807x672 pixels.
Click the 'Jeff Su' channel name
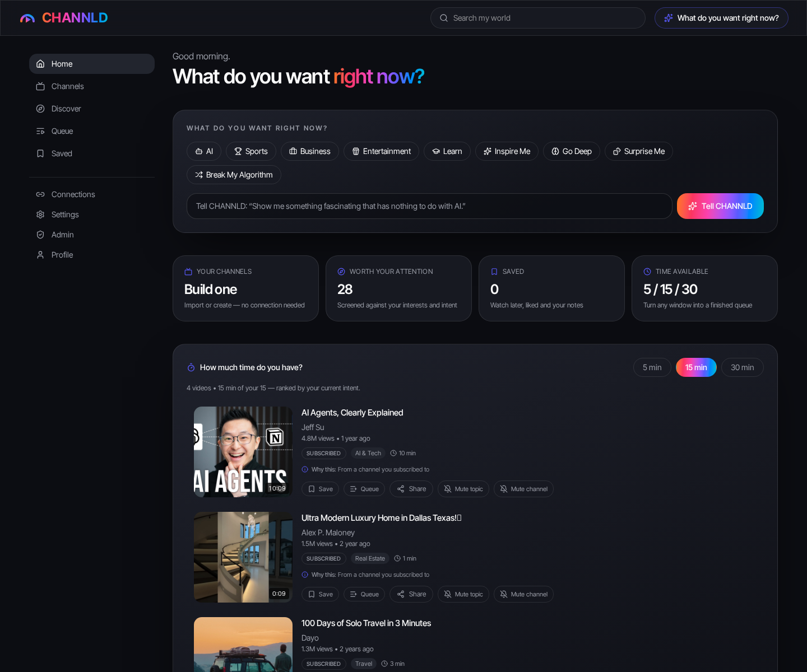click(x=313, y=427)
